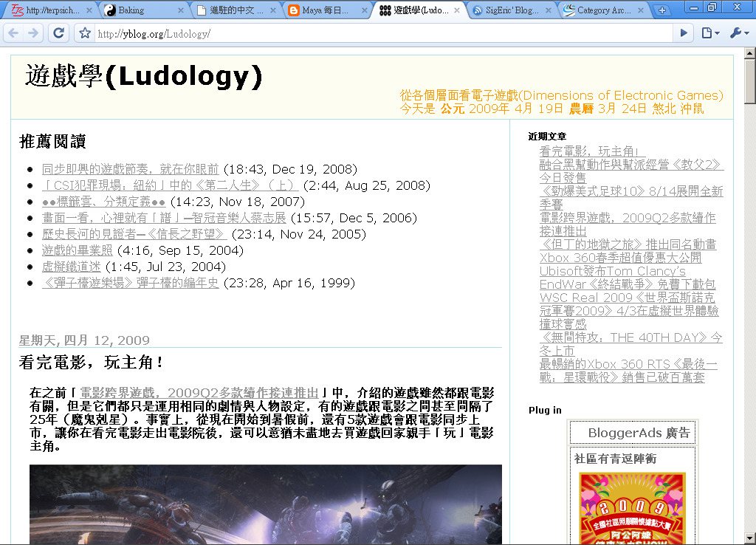Close the 遊戲學(Ludo... active tab
The height and width of the screenshot is (545, 756).
(x=456, y=10)
